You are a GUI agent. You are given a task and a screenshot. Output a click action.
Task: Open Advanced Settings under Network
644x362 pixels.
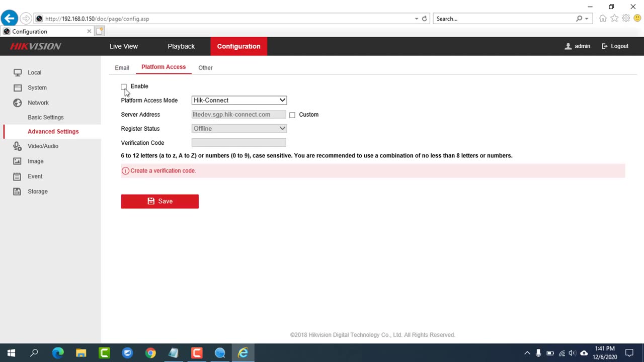pyautogui.click(x=53, y=131)
